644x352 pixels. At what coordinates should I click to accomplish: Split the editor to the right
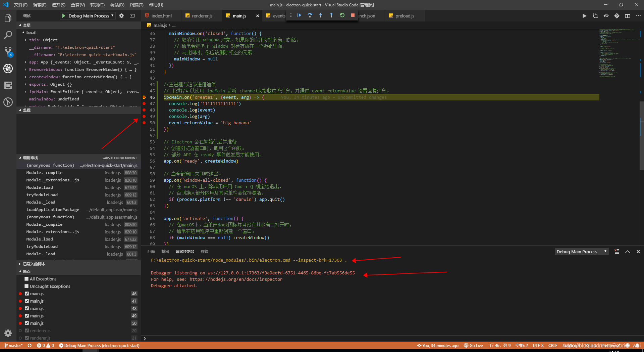[x=628, y=16]
